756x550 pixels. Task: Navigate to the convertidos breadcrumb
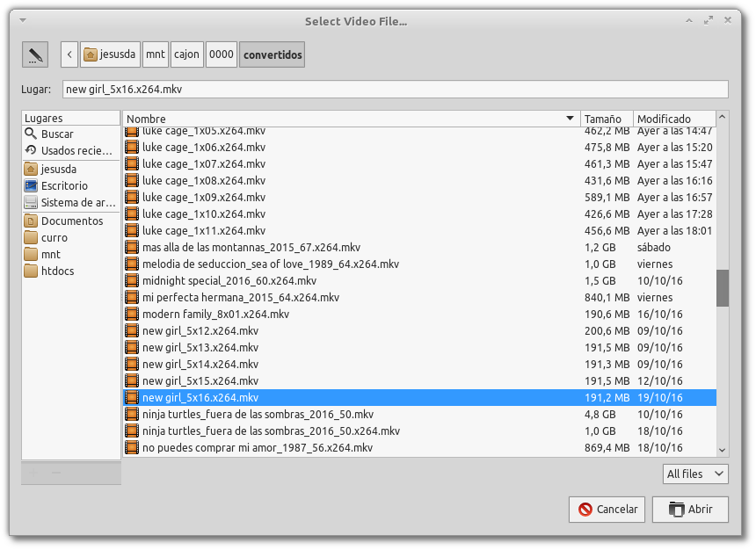coord(273,54)
